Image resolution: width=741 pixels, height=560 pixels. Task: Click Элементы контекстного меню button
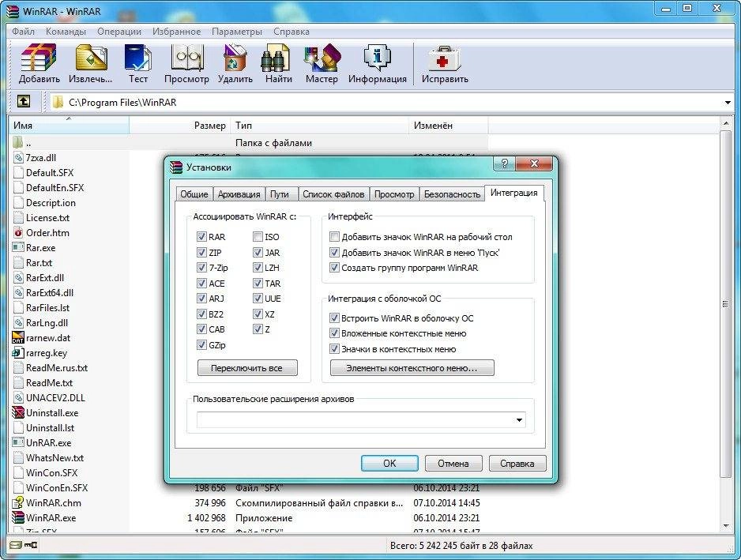(x=412, y=367)
